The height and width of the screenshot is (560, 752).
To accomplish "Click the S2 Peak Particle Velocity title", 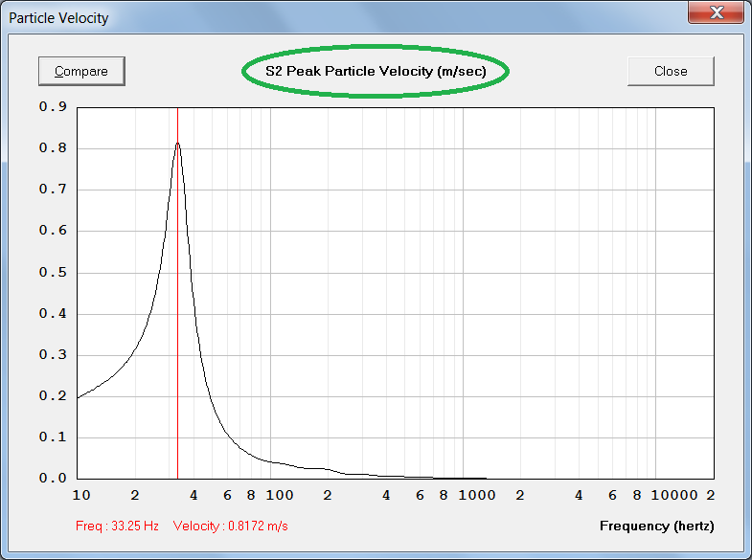I will [x=376, y=72].
